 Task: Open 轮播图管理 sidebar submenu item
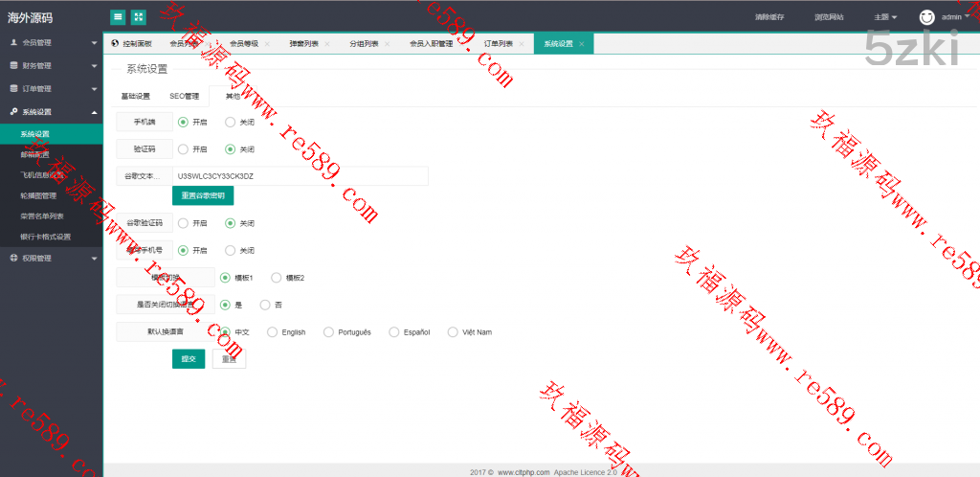point(52,195)
